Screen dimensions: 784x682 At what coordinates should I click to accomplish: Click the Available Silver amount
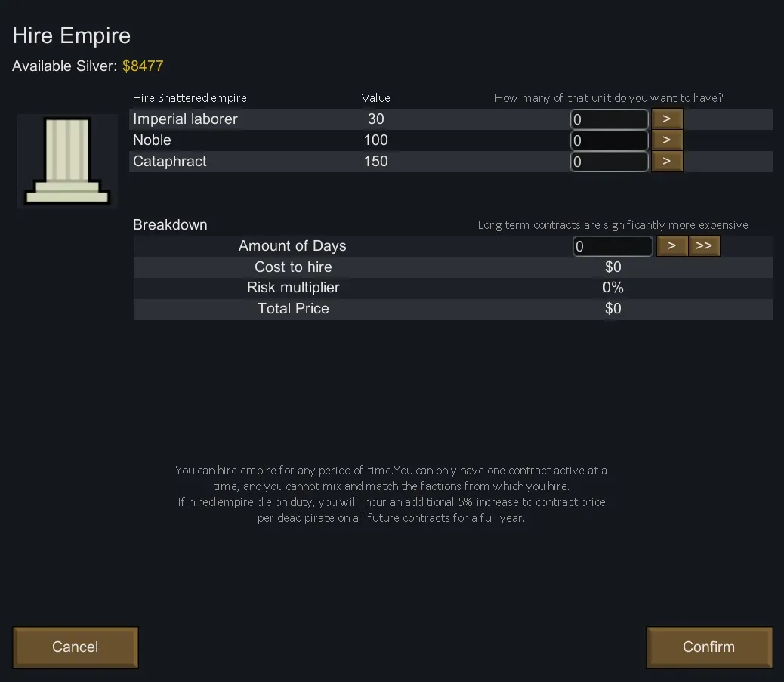tap(143, 66)
